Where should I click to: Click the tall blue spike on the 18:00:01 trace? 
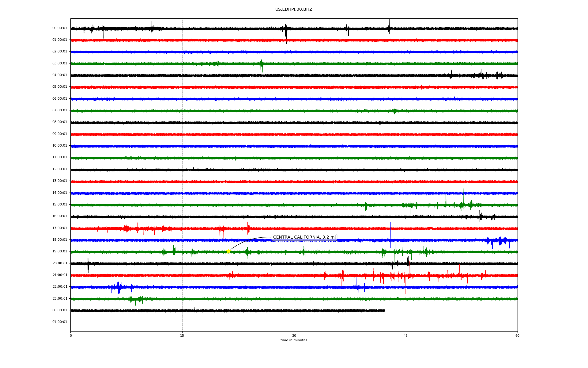tap(391, 235)
